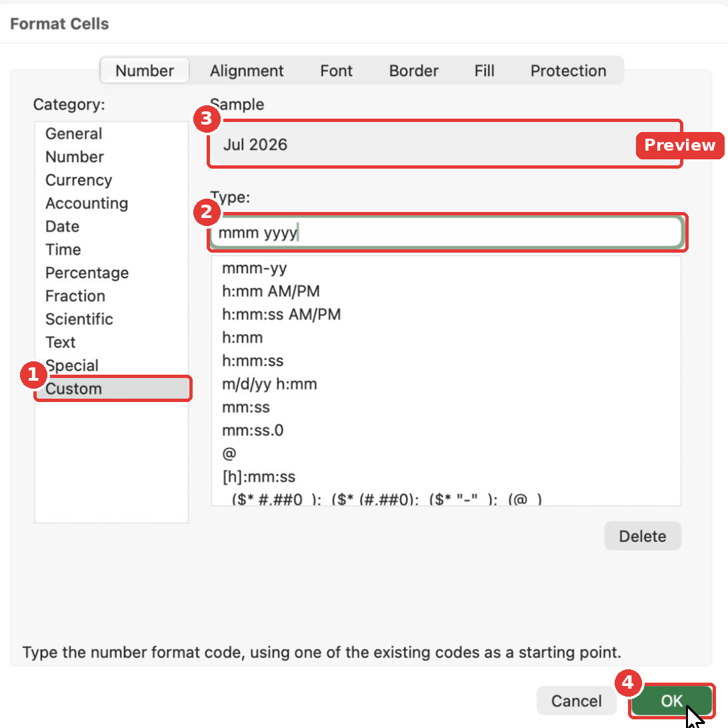
Task: Pick the Fraction category
Action: 111,296
